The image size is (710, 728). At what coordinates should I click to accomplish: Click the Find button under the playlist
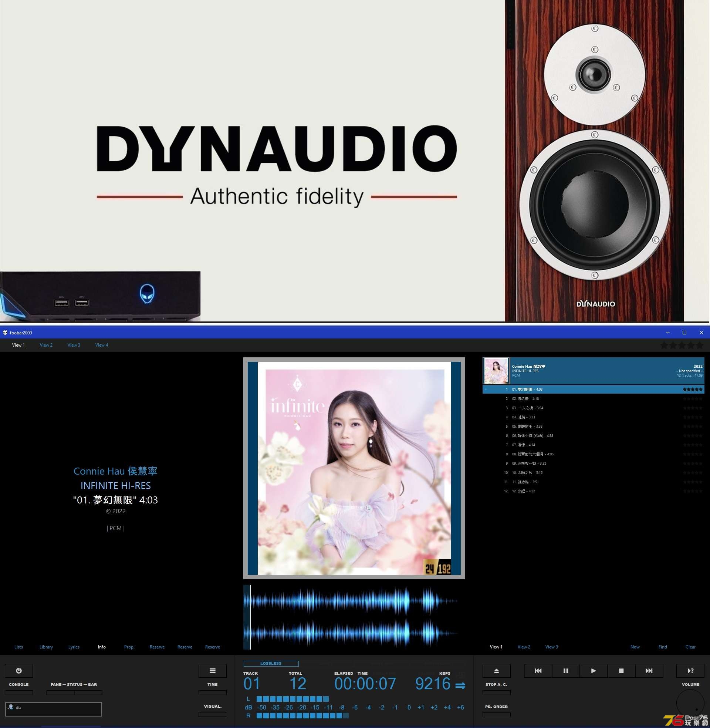(x=663, y=647)
